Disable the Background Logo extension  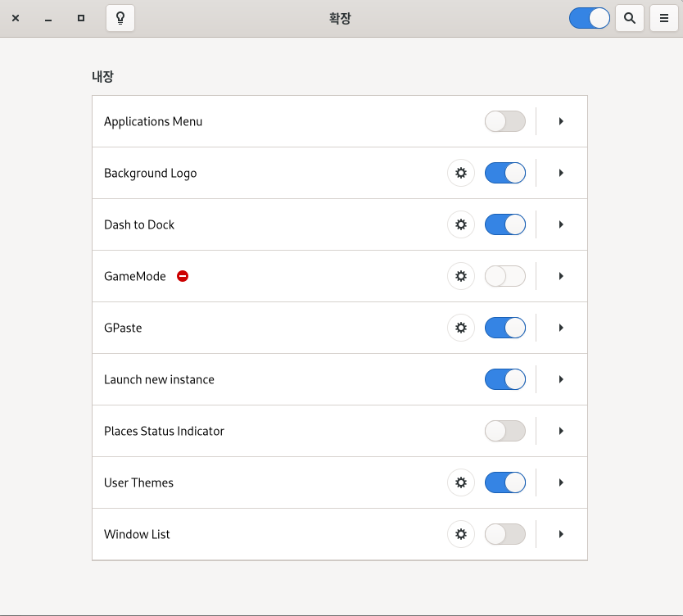504,173
